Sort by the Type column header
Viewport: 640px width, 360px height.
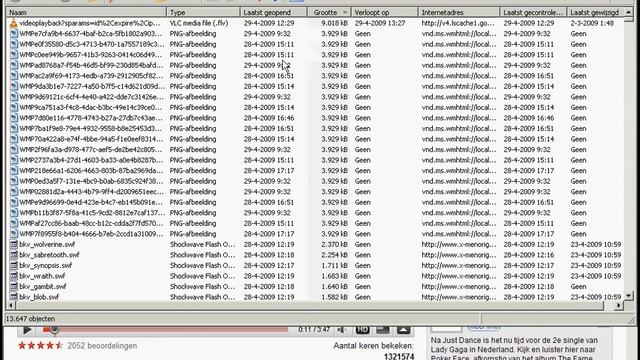(x=203, y=13)
